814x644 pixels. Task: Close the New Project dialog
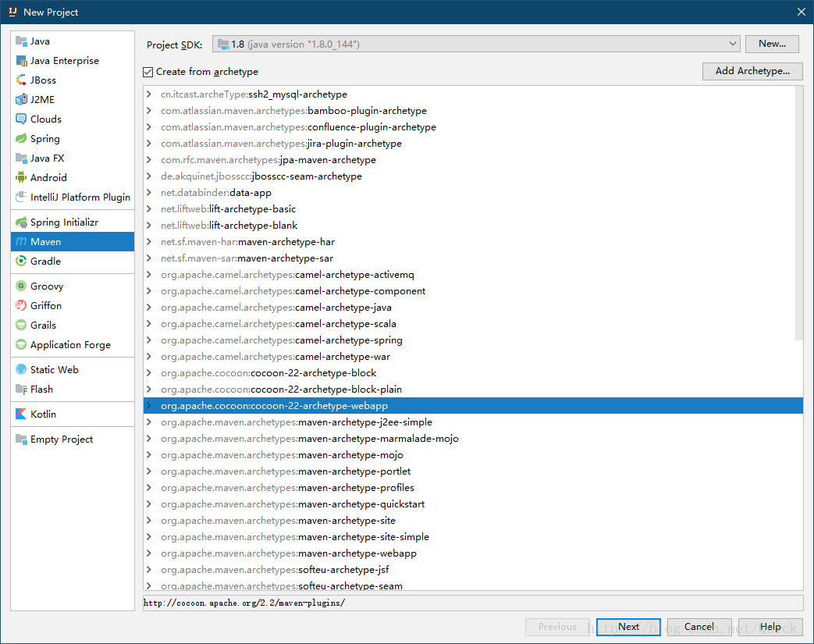point(801,12)
